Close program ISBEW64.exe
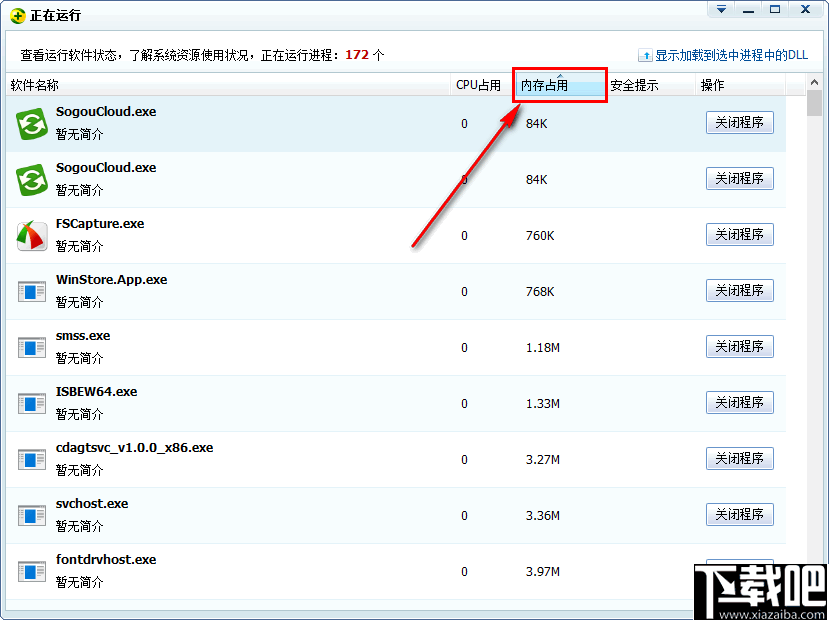This screenshot has width=829, height=620. click(x=740, y=403)
